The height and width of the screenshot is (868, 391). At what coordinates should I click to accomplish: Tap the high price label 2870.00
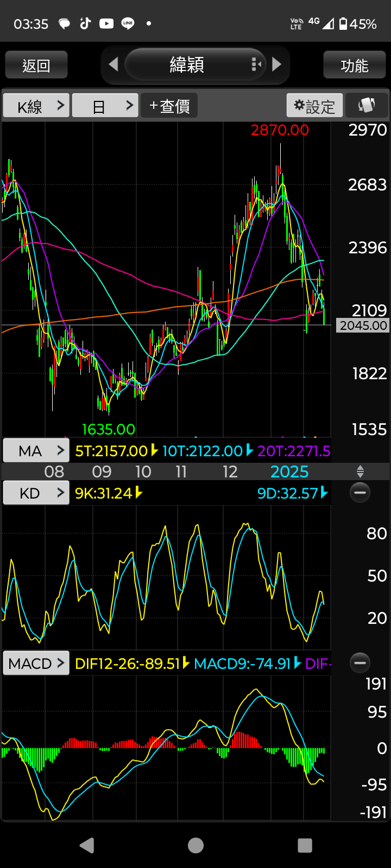pos(280,130)
